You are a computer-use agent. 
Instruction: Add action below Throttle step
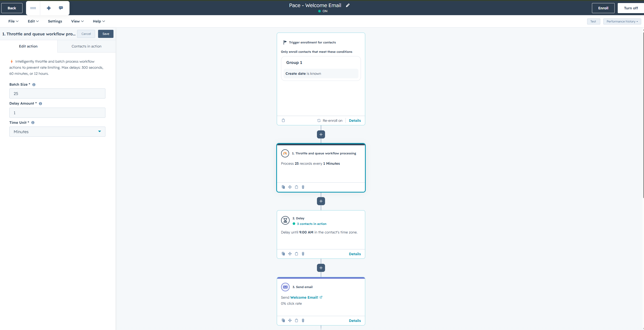321,201
